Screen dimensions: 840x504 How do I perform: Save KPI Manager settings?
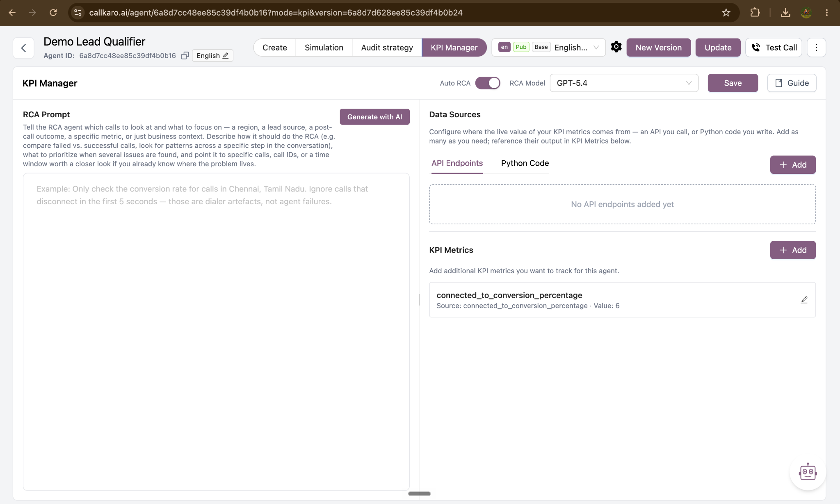pos(733,83)
